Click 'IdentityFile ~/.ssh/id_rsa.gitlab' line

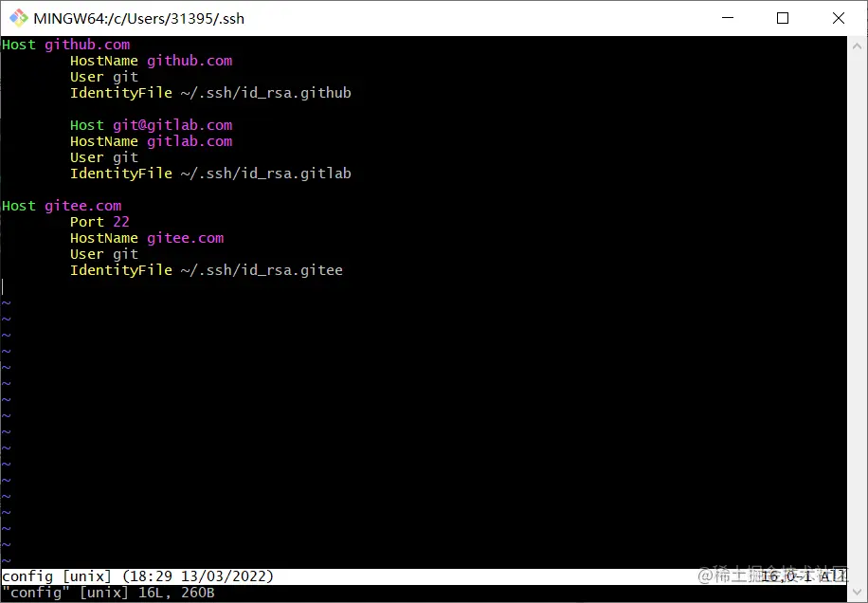point(210,174)
